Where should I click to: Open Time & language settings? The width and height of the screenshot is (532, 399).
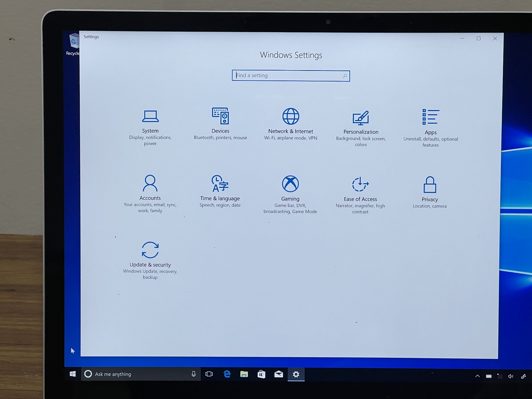pos(220,191)
